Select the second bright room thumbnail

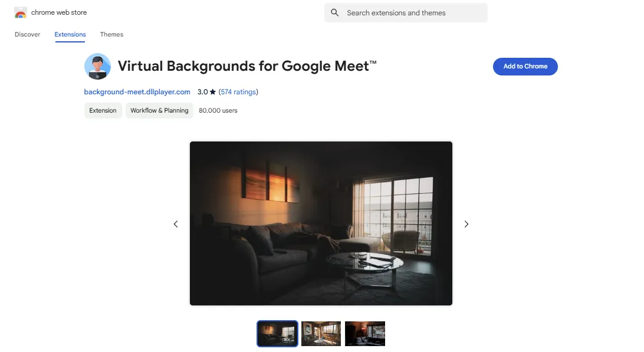321,334
